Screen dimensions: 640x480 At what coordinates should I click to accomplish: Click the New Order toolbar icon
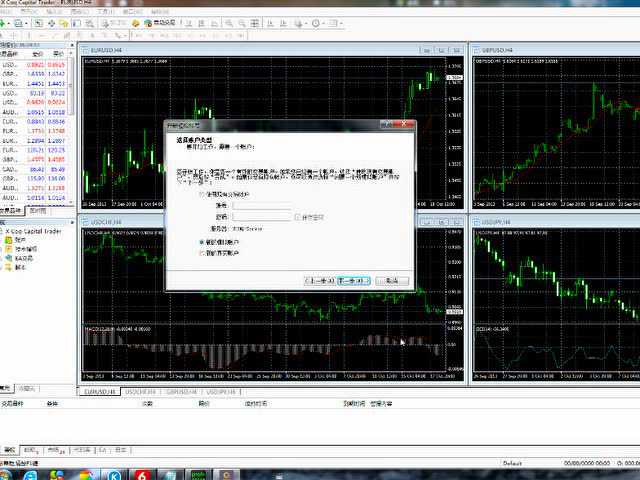114,24
